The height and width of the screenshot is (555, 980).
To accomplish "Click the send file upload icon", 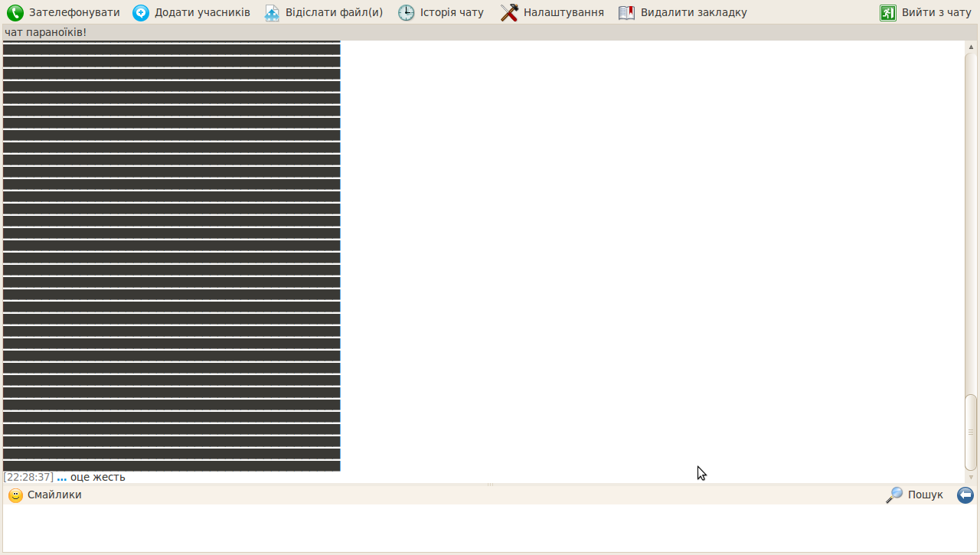I will [272, 12].
